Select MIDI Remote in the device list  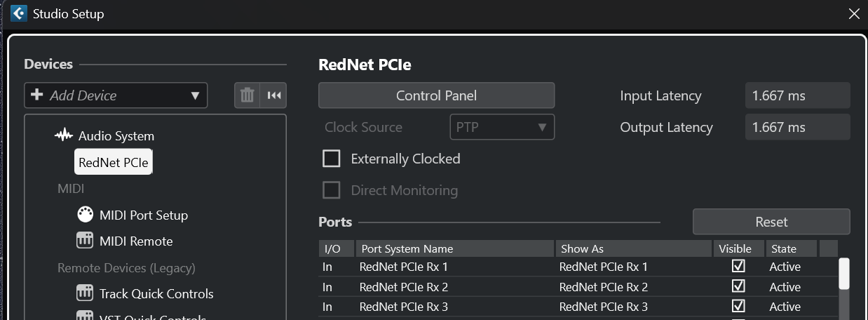coord(136,241)
